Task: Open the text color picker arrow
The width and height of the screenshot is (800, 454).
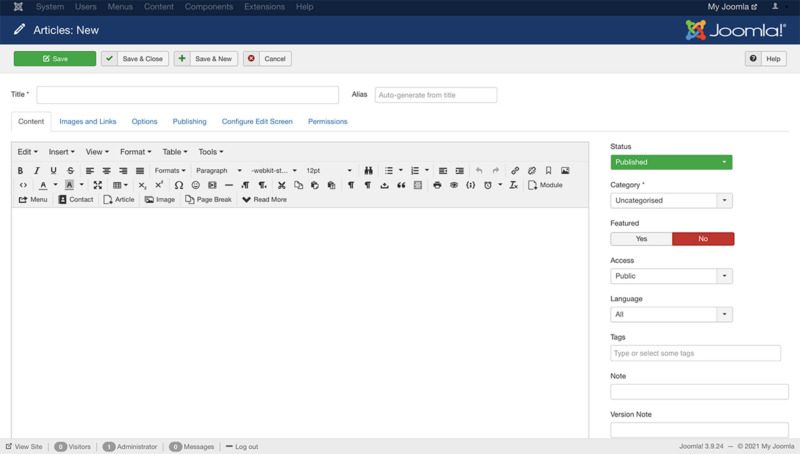Action: 55,185
